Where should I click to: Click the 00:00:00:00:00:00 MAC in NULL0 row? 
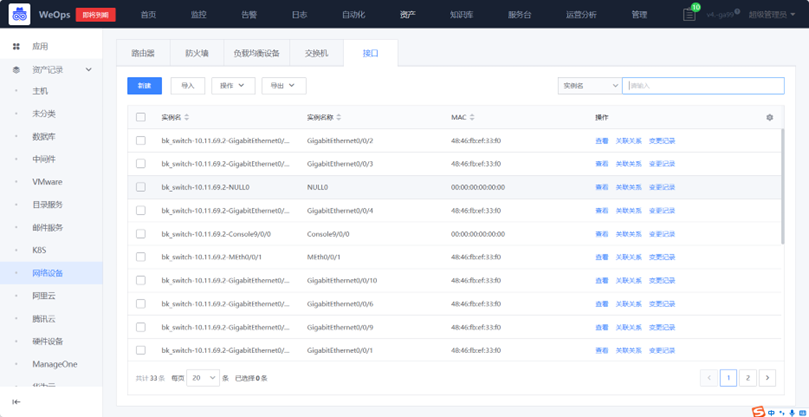tap(478, 187)
